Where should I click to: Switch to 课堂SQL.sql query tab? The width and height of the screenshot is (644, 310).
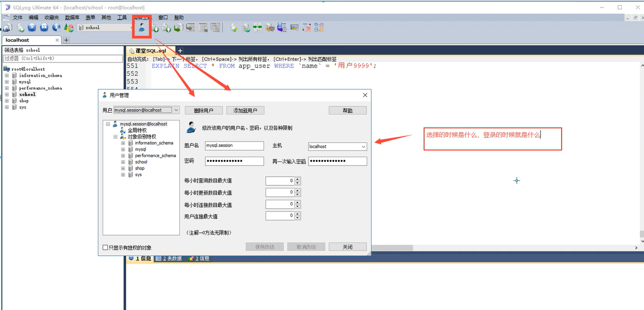pyautogui.click(x=150, y=51)
